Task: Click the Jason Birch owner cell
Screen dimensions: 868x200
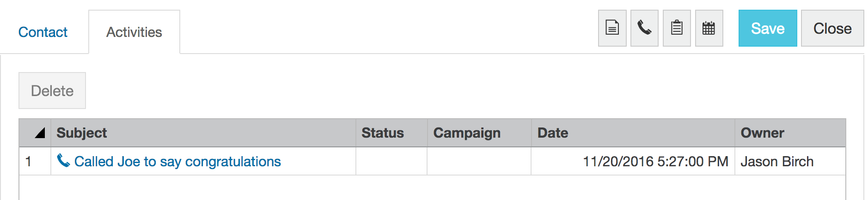Action: pyautogui.click(x=776, y=161)
